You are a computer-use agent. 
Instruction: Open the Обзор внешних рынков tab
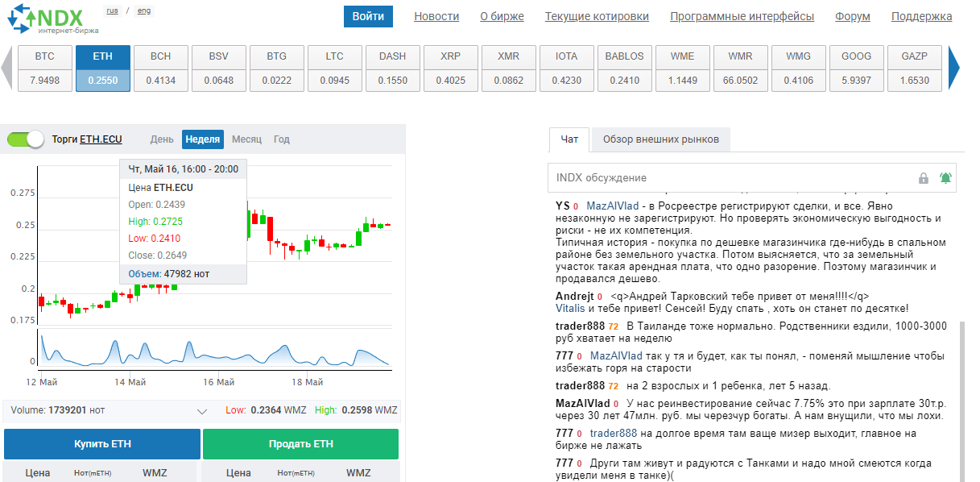660,139
